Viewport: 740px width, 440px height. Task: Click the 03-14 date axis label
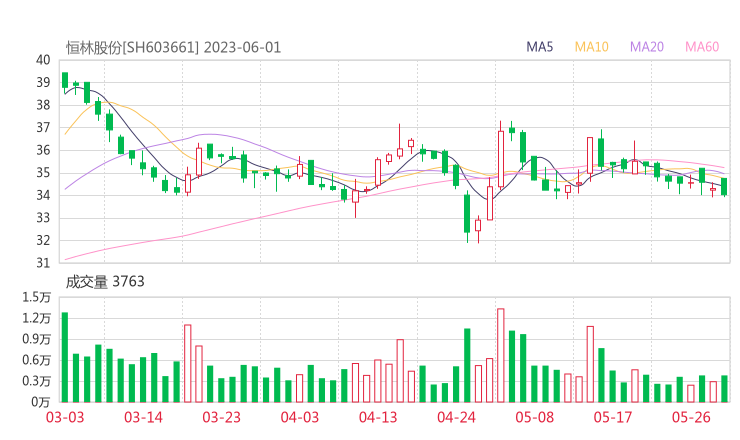pyautogui.click(x=143, y=417)
